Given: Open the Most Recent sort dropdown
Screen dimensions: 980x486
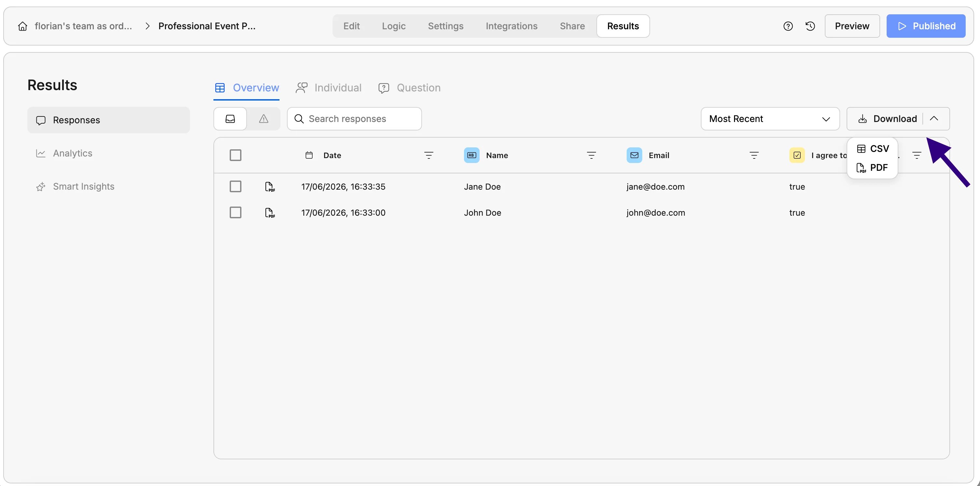Looking at the screenshot, I should [770, 119].
